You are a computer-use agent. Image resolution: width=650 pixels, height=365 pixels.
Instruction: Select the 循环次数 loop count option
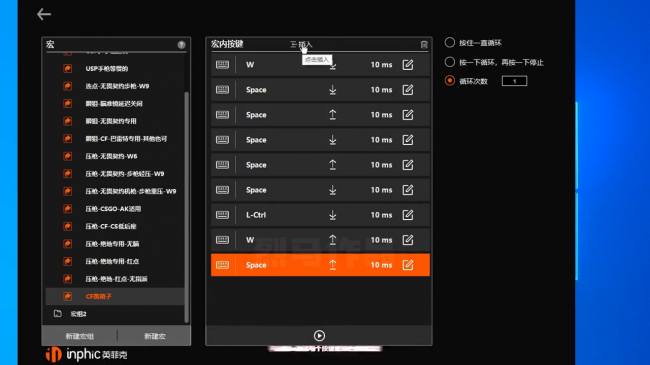point(450,81)
